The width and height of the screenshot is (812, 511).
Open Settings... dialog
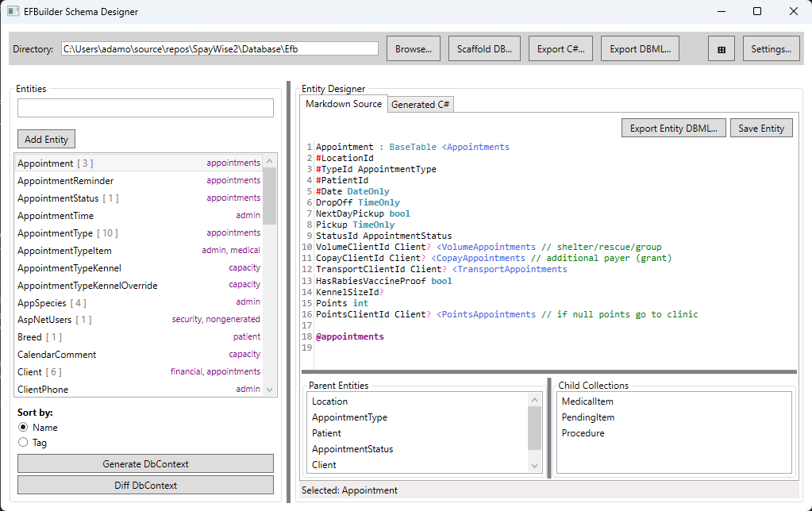pyautogui.click(x=771, y=49)
